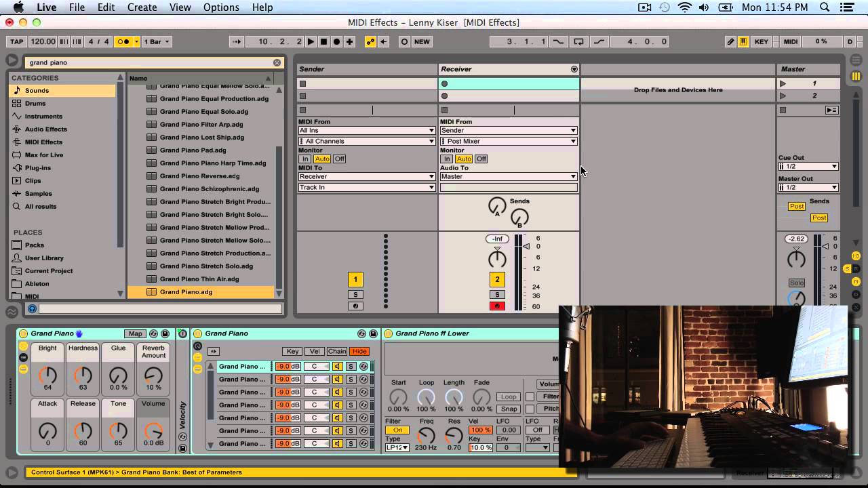Click the Punch-Out switch
868x488 pixels.
(599, 41)
